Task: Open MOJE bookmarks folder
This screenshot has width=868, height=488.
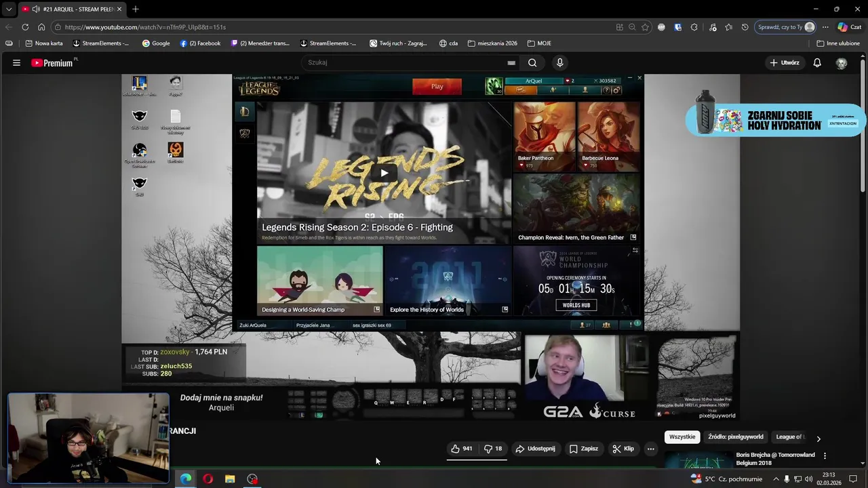Action: pyautogui.click(x=539, y=43)
